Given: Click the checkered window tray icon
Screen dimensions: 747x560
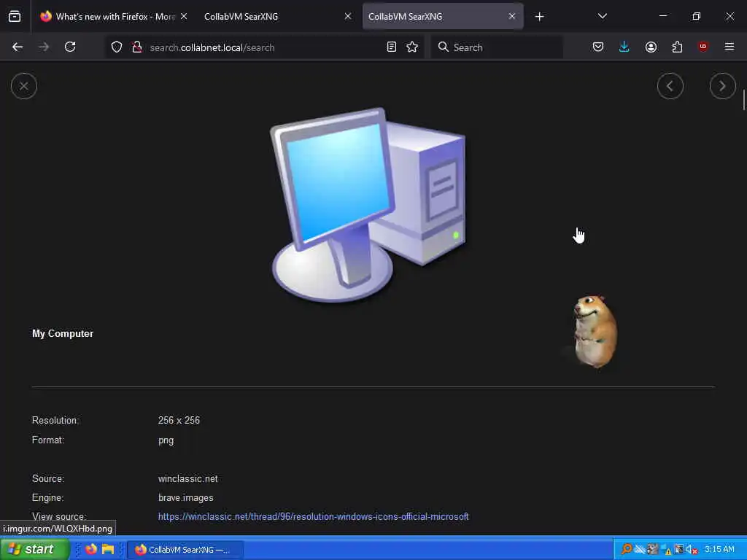Looking at the screenshot, I should click(679, 550).
